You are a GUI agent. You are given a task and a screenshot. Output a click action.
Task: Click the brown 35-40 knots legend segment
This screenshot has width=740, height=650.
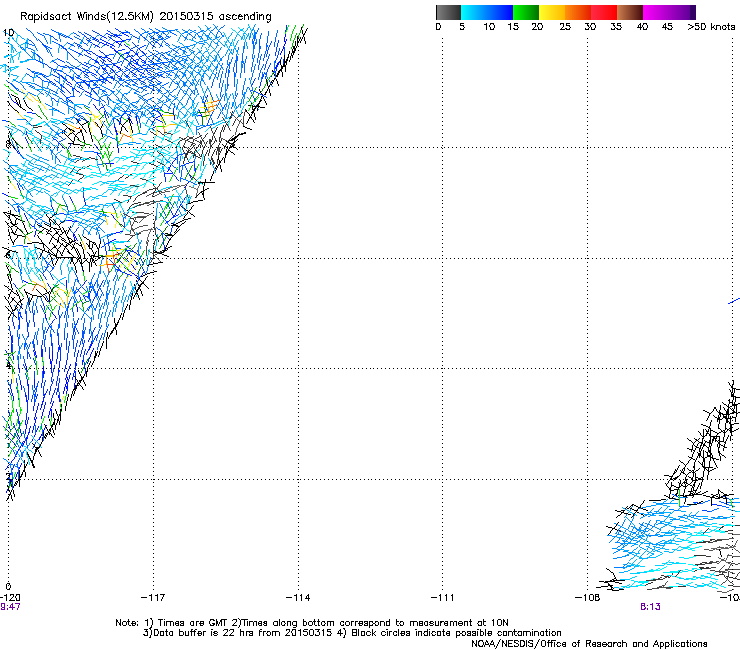(630, 12)
